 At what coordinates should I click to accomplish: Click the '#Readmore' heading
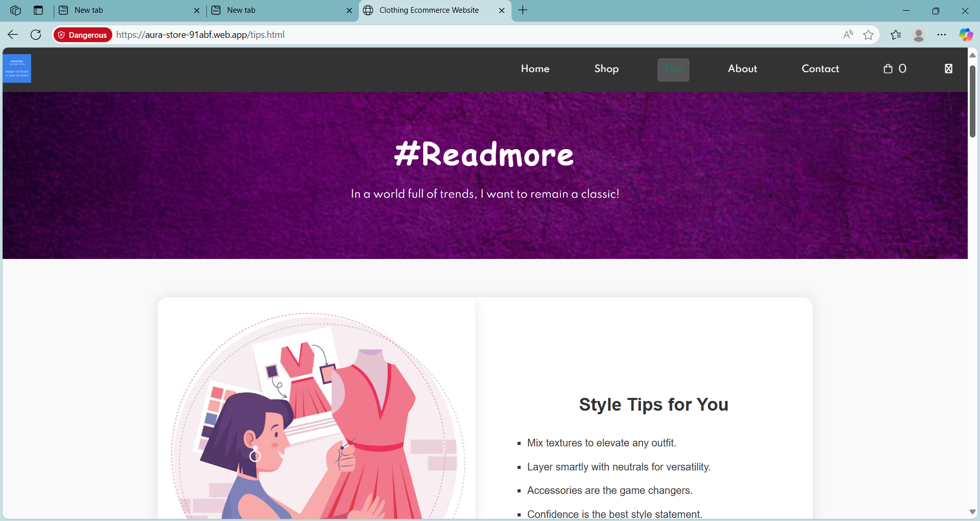tap(484, 154)
